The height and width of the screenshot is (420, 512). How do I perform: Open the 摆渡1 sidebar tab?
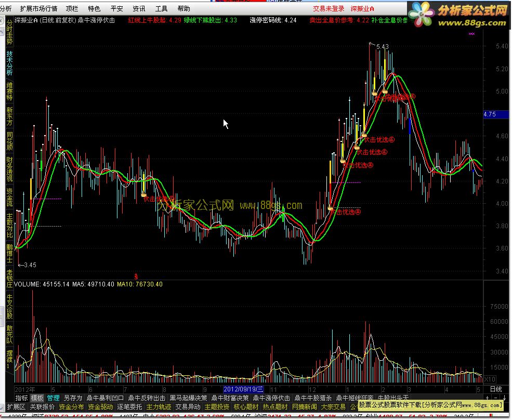(x=9, y=360)
